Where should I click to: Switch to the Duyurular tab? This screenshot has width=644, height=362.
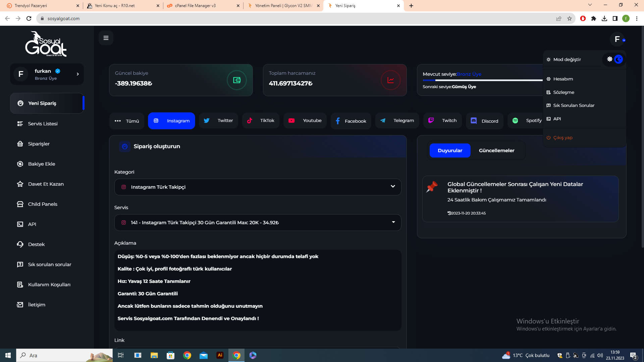(x=450, y=150)
